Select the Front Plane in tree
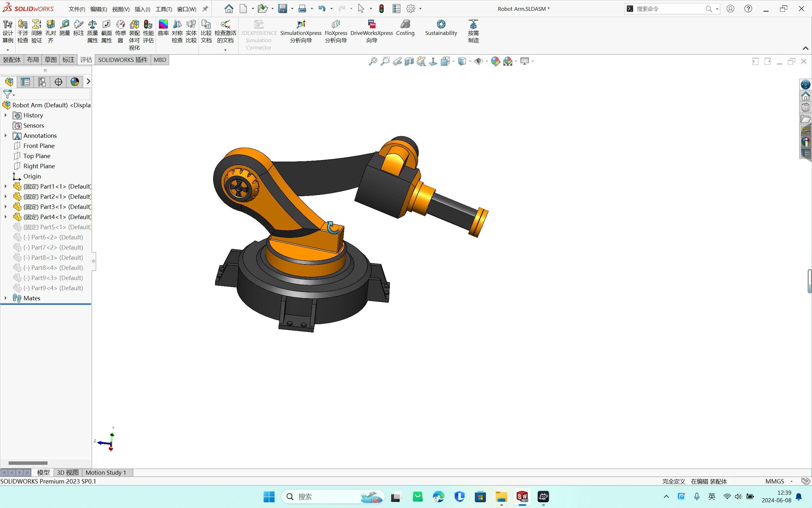Image resolution: width=812 pixels, height=508 pixels. pyautogui.click(x=39, y=145)
